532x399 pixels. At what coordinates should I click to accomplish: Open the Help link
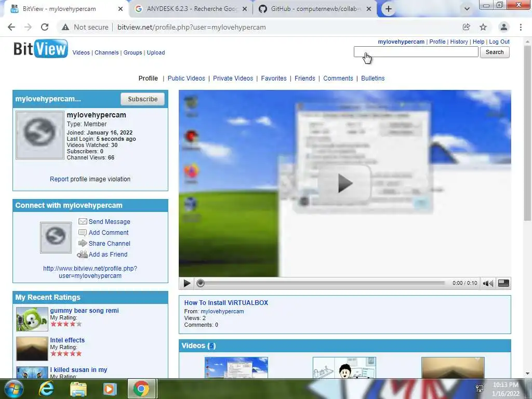tap(478, 42)
